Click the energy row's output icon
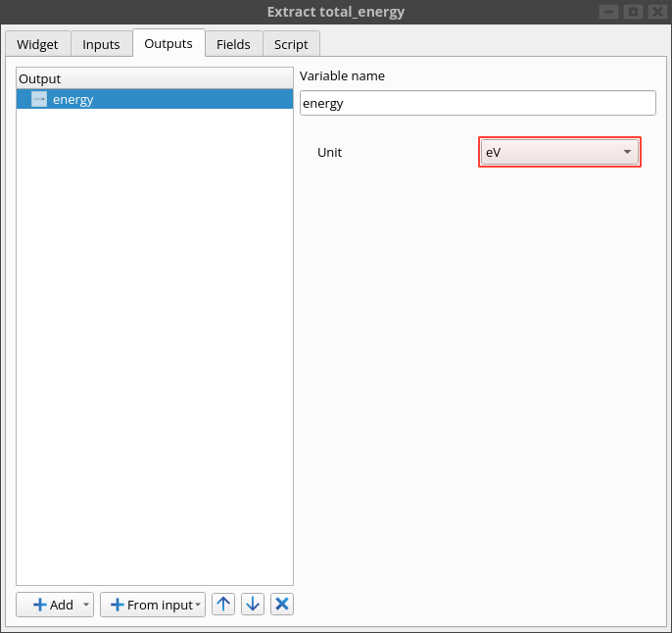The image size is (672, 633). click(x=39, y=99)
